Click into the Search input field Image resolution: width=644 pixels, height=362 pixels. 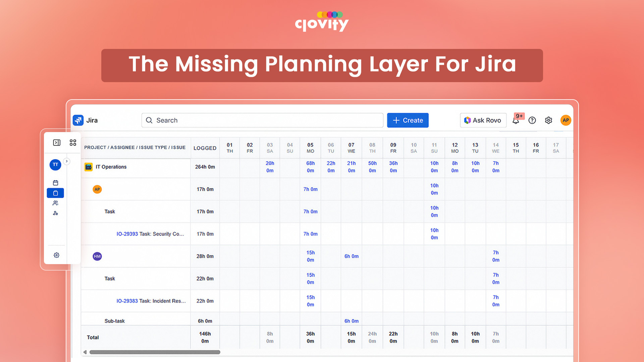[x=262, y=120]
